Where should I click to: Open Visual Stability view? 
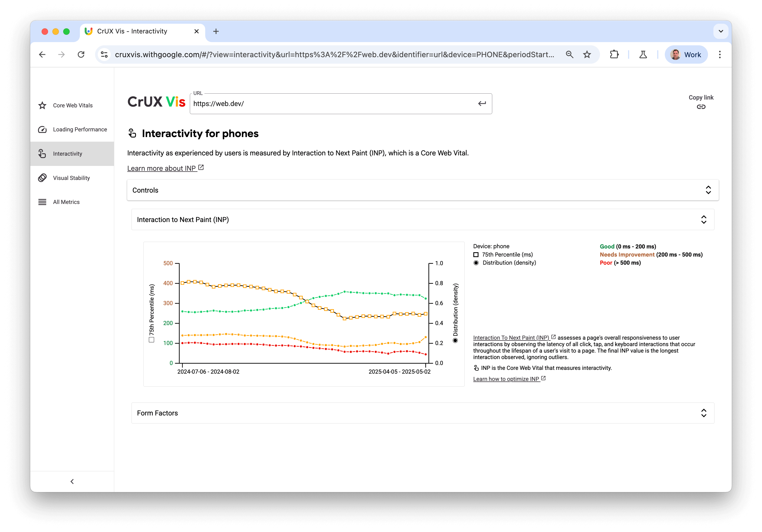tap(71, 178)
